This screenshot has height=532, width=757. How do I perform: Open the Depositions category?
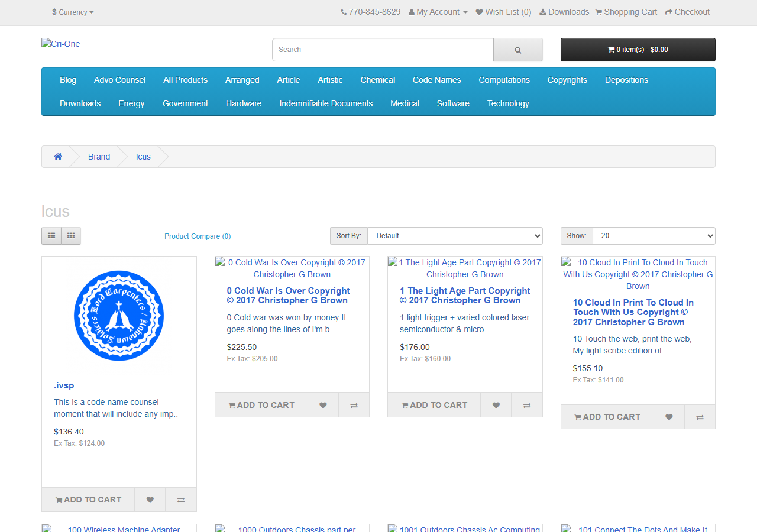pyautogui.click(x=626, y=80)
